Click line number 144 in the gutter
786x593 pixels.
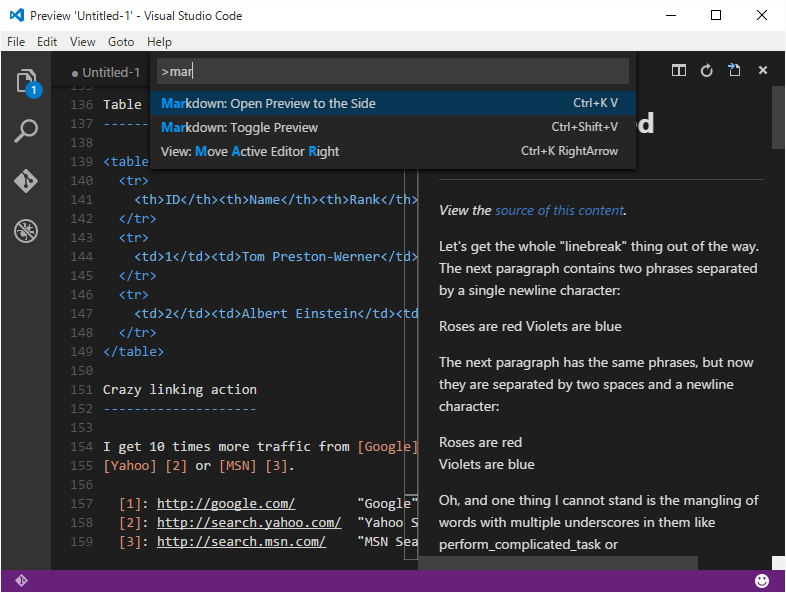click(x=81, y=257)
